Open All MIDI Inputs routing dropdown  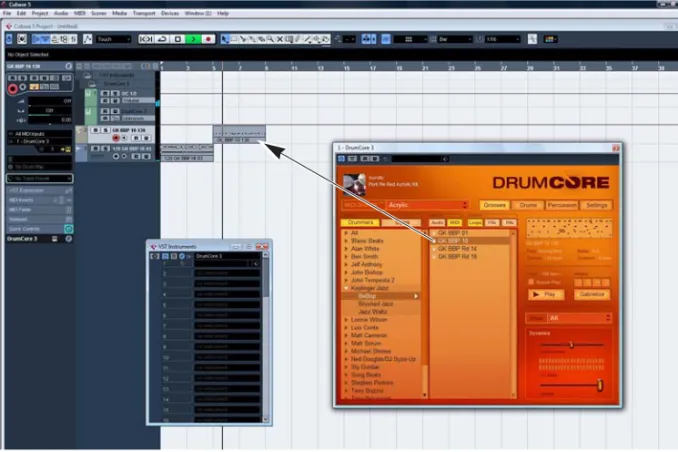point(39,134)
